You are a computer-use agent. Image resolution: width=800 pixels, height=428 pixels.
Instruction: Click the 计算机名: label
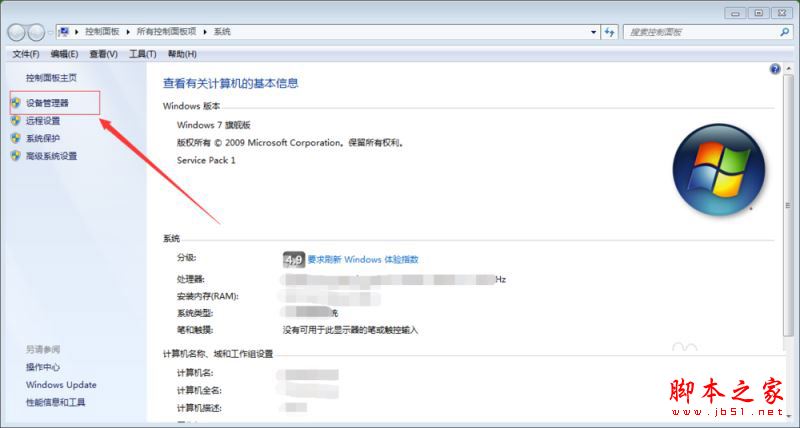195,373
